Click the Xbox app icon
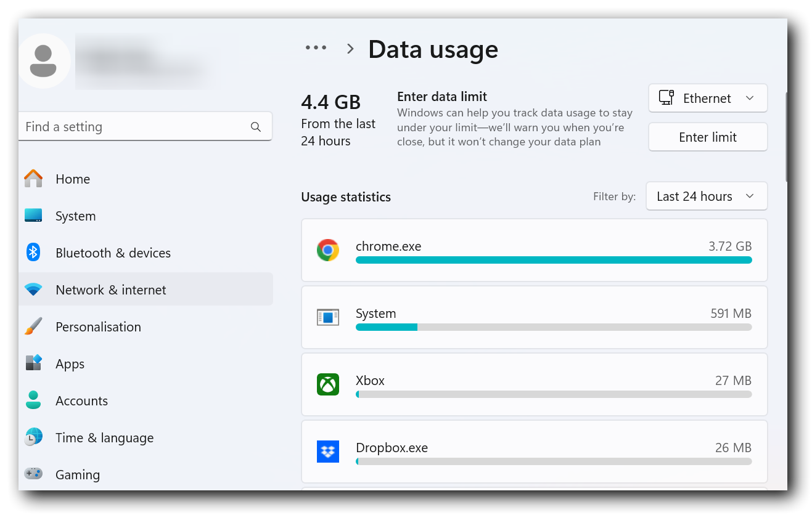 [x=327, y=384]
